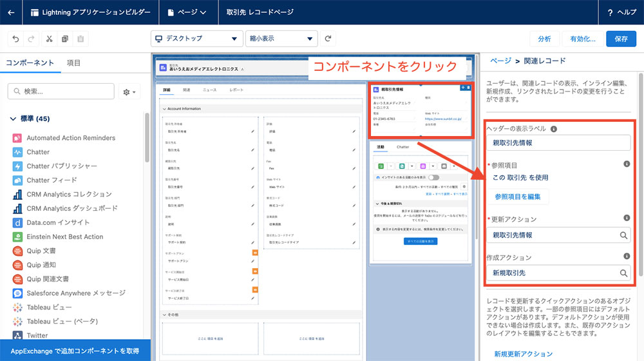Toggle インサイトのある活動のみを表示 switch
This screenshot has height=361, width=644.
pyautogui.click(x=433, y=177)
